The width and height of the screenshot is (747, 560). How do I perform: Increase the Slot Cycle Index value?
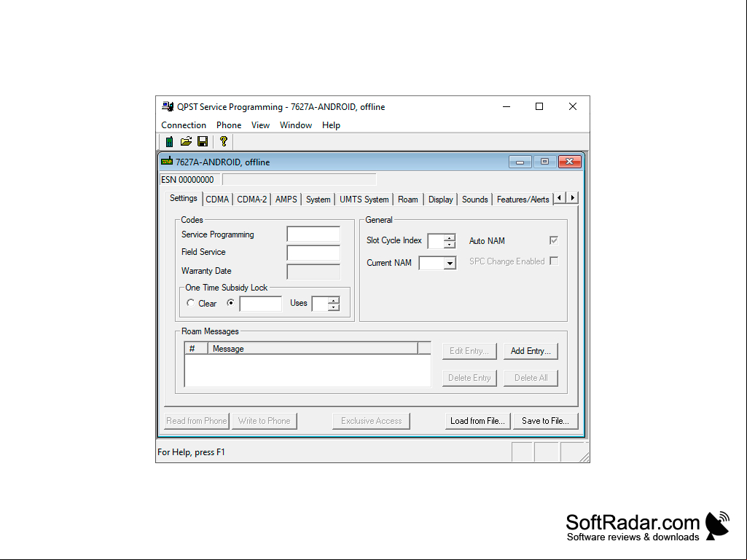tap(449, 237)
